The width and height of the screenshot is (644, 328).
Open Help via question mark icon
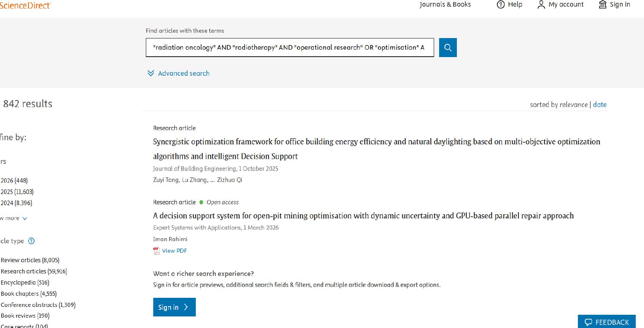click(x=501, y=5)
